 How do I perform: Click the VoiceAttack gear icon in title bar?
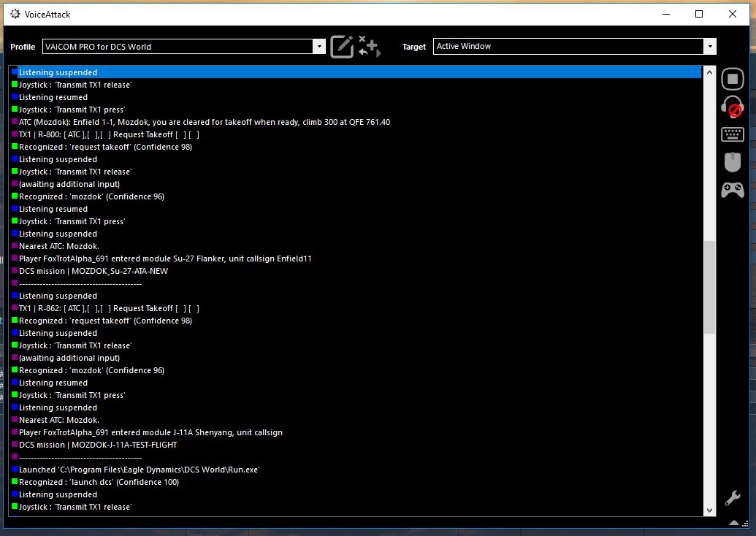[15, 14]
